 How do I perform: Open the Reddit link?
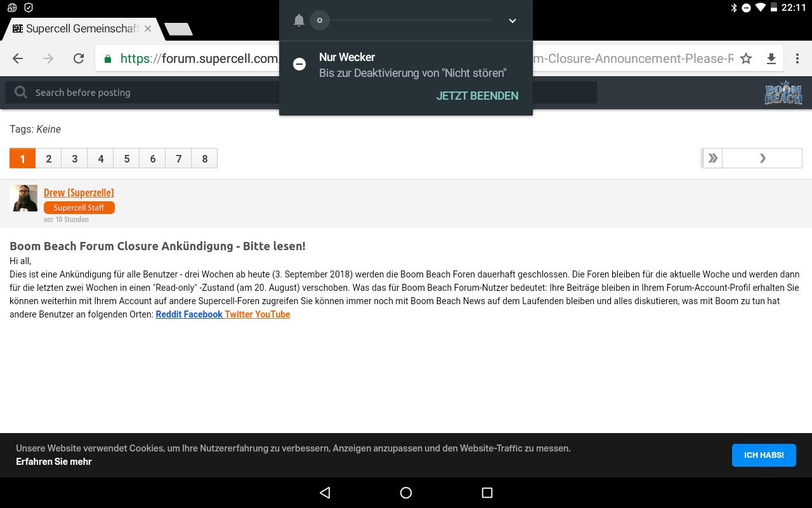tap(169, 314)
